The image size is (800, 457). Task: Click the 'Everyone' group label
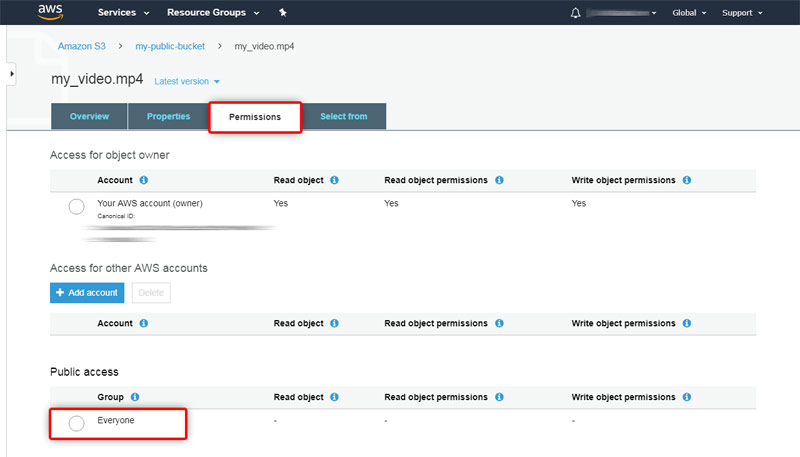point(116,420)
